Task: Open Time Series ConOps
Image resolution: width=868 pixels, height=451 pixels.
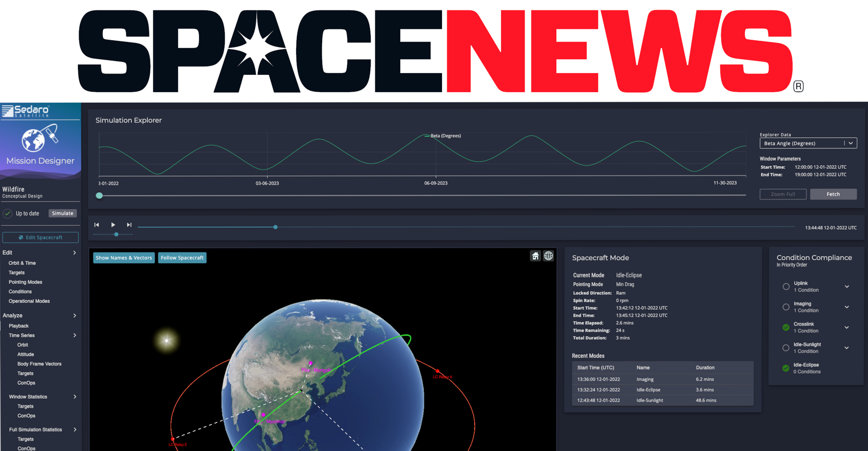Action: point(26,383)
